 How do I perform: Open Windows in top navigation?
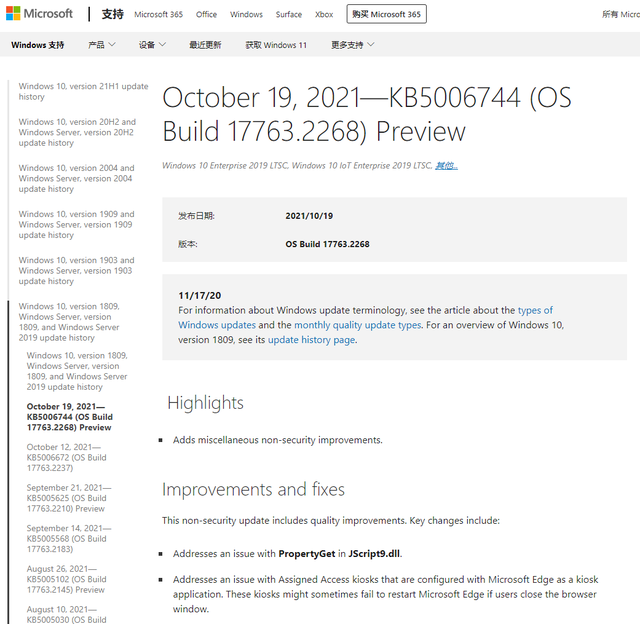[x=246, y=14]
